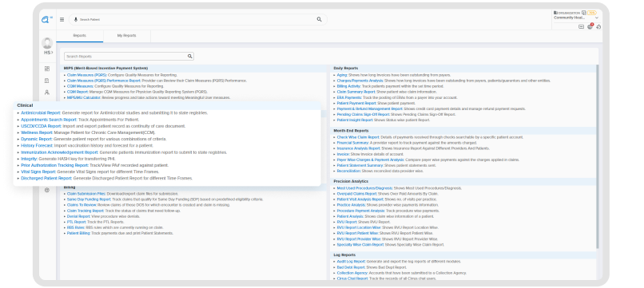Open the CQM Measures link

tap(80, 87)
